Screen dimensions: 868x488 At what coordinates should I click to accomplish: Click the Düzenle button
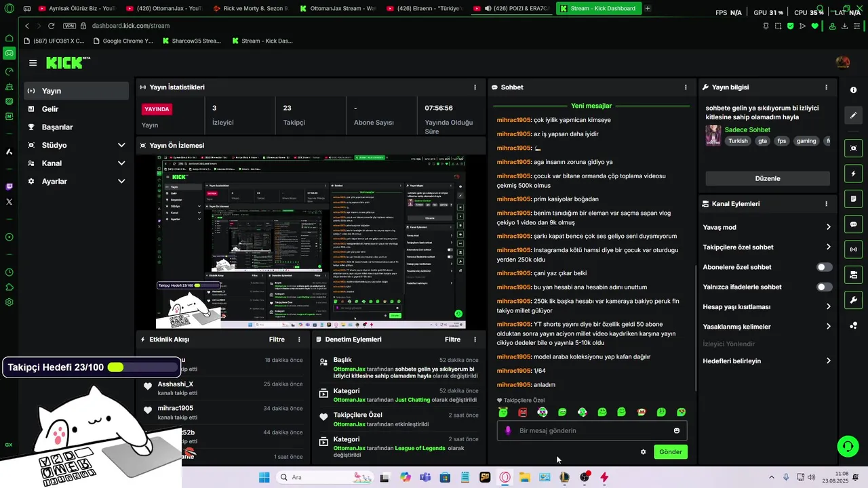coord(768,178)
